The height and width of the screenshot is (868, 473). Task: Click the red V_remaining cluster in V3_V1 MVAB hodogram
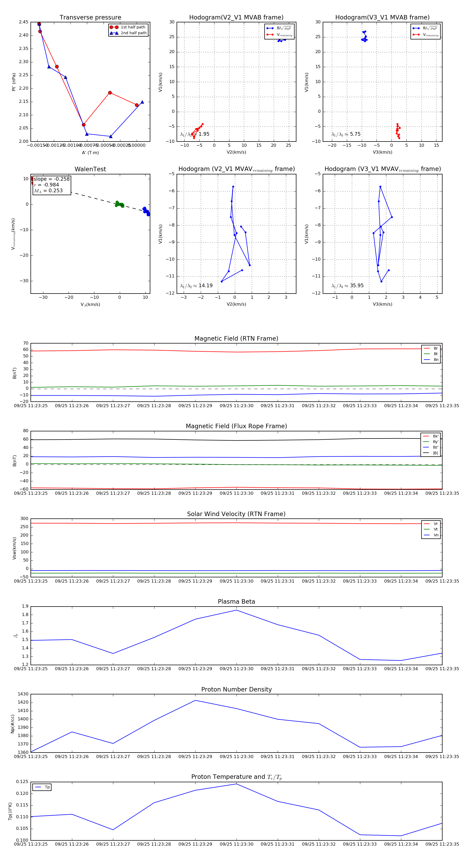pos(398,131)
